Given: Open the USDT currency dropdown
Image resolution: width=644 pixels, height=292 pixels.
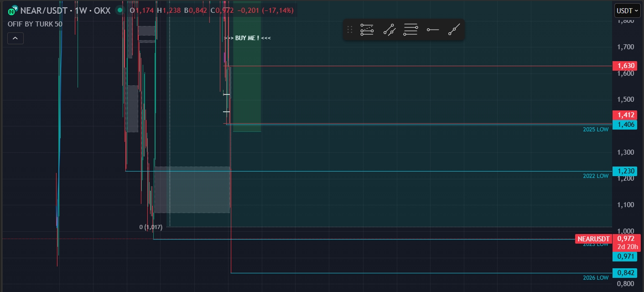Looking at the screenshot, I should [x=627, y=10].
